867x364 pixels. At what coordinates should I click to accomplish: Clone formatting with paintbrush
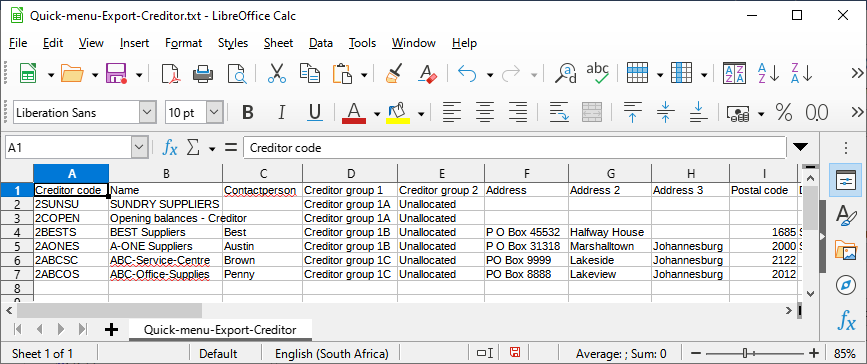click(x=394, y=74)
